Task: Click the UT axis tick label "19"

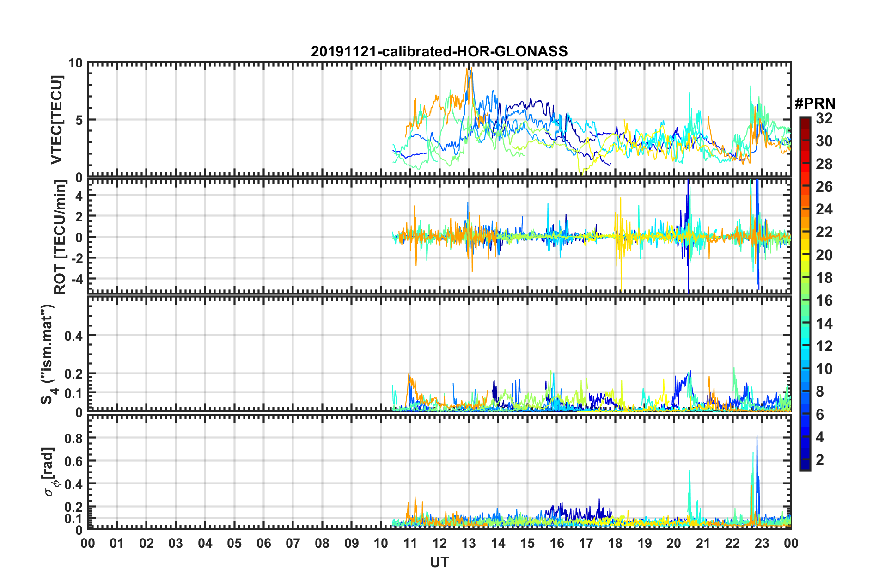Action: (645, 543)
